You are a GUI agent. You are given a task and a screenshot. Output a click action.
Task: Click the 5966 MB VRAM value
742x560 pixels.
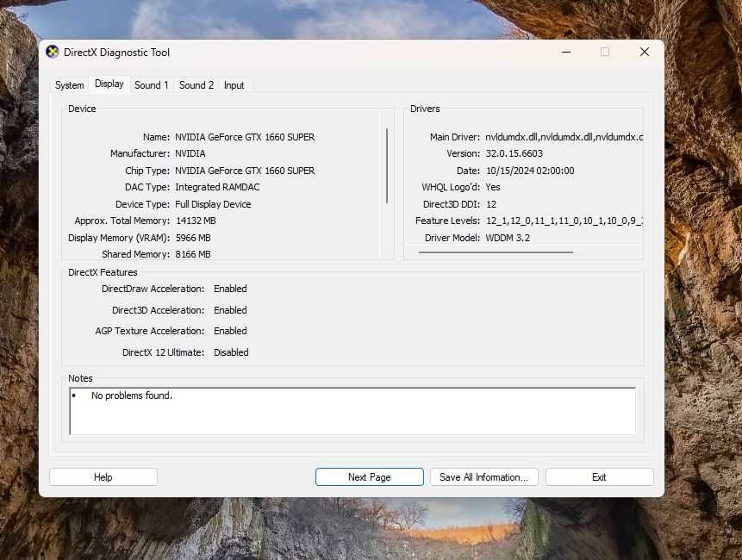[x=193, y=238]
